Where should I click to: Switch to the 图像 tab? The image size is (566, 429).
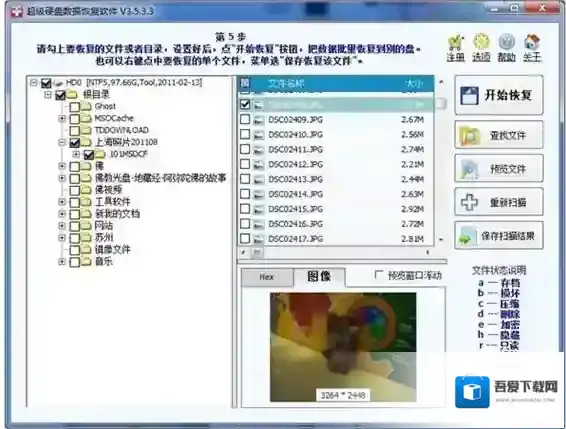click(319, 276)
